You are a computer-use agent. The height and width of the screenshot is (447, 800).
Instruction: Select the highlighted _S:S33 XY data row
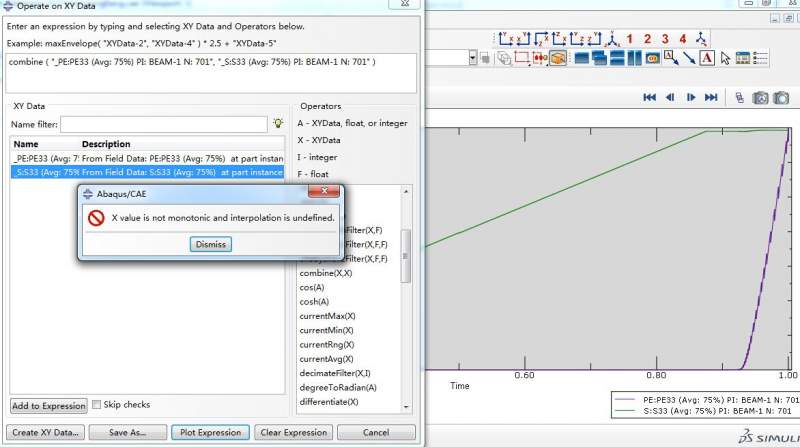pos(147,172)
